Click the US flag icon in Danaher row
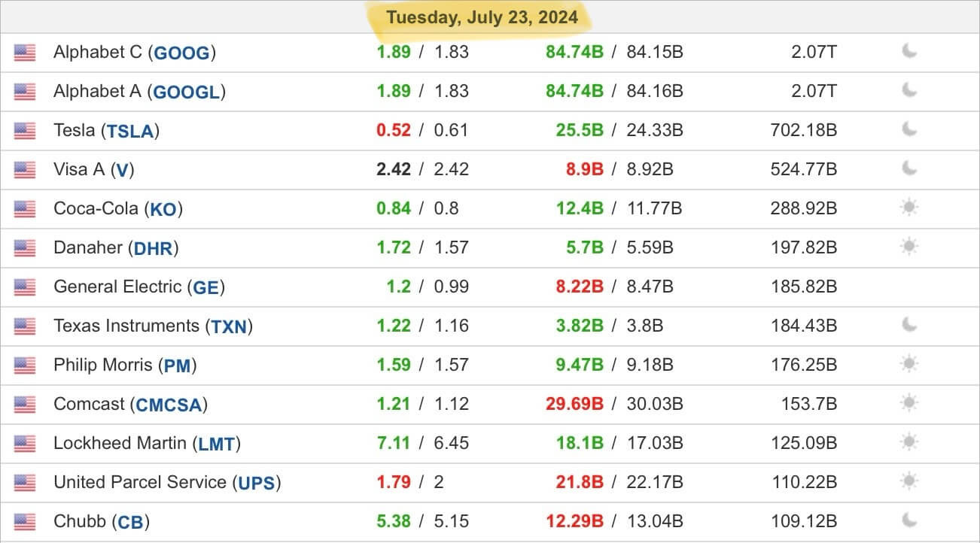The image size is (980, 543). (25, 248)
